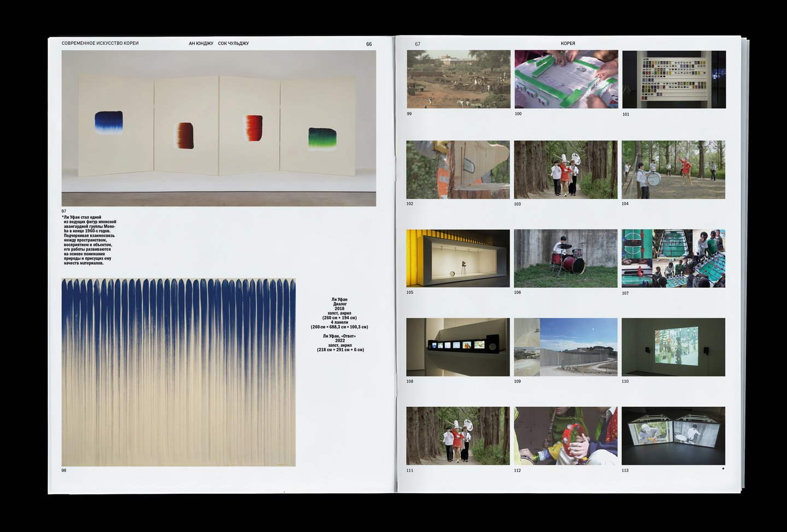Click the header 'СОВРЕМЕННОЕ ИСКУССТВО КОРЕИ'
787x532 pixels.
point(100,43)
